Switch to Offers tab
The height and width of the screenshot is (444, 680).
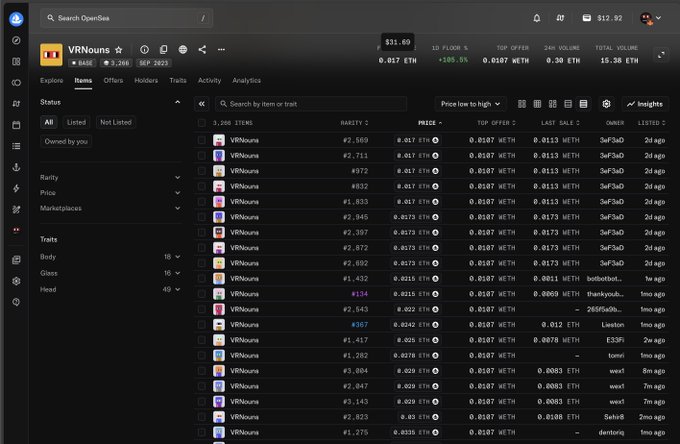click(113, 80)
